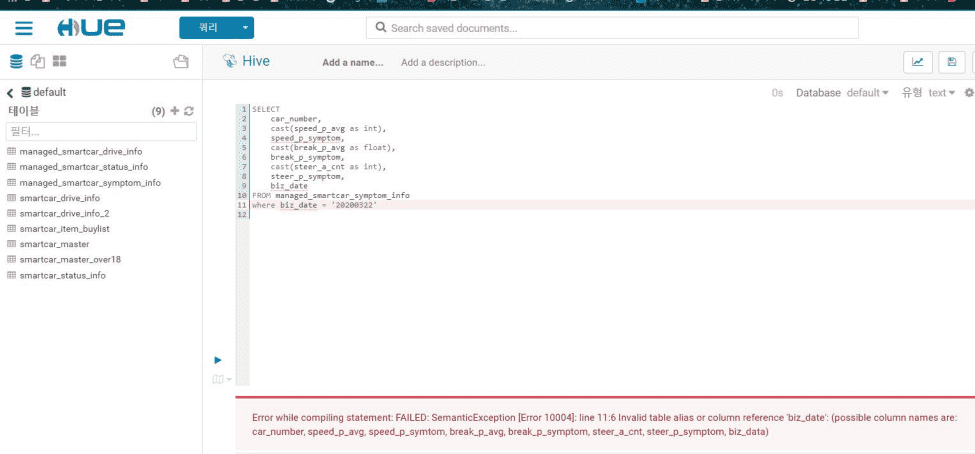This screenshot has width=975, height=454.
Task: Click Add a name field
Action: pos(353,63)
